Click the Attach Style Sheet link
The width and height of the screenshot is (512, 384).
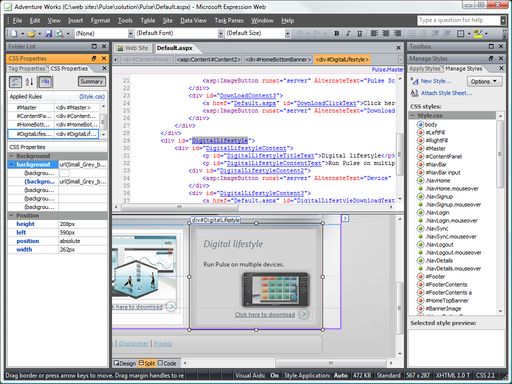pyautogui.click(x=446, y=93)
